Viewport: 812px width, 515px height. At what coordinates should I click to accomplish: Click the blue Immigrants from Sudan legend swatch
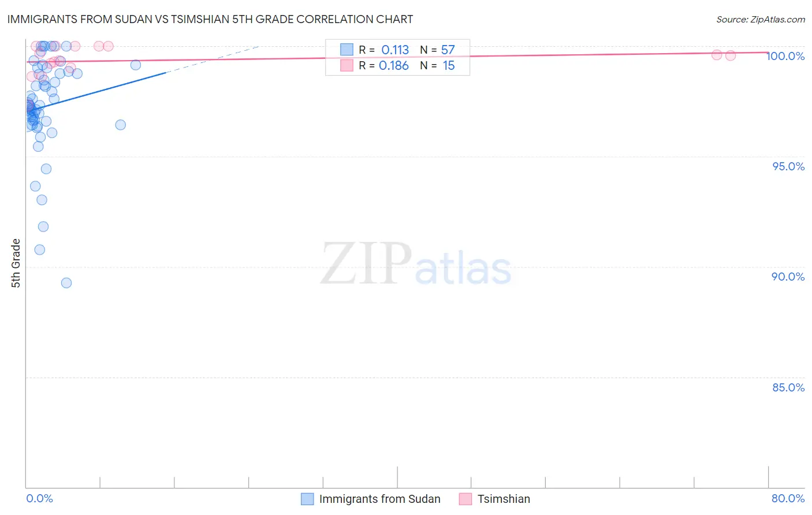pos(307,499)
